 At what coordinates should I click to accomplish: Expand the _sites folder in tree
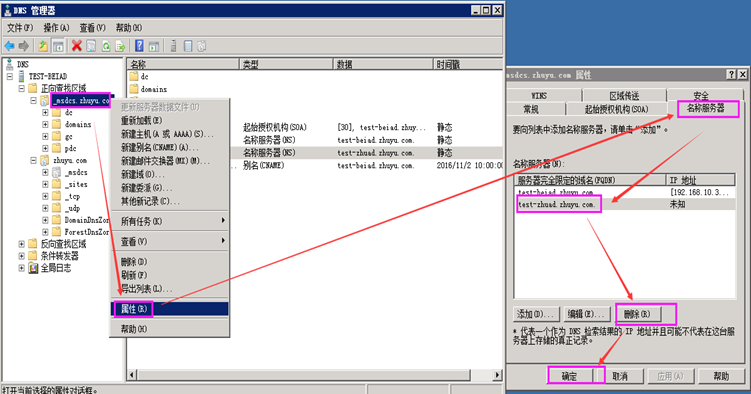pos(45,184)
